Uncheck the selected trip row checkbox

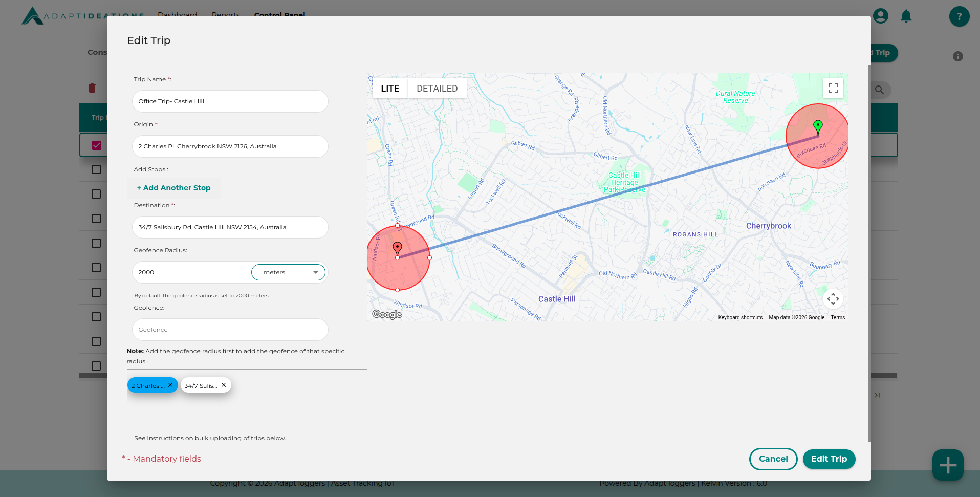point(97,145)
